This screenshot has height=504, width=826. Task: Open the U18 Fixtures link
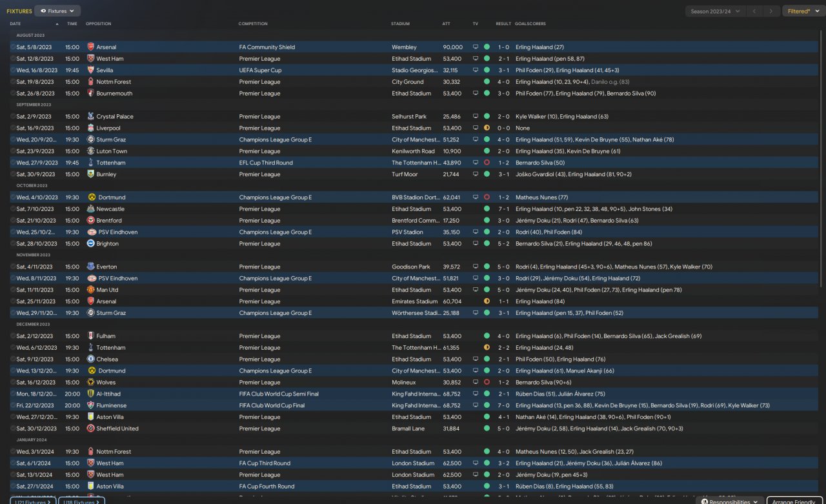[81, 501]
